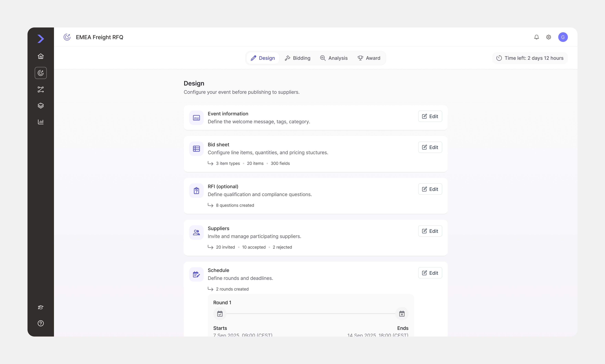Screen dimensions: 605x364
Task: Switch to the Analysis tab
Action: (x=334, y=58)
